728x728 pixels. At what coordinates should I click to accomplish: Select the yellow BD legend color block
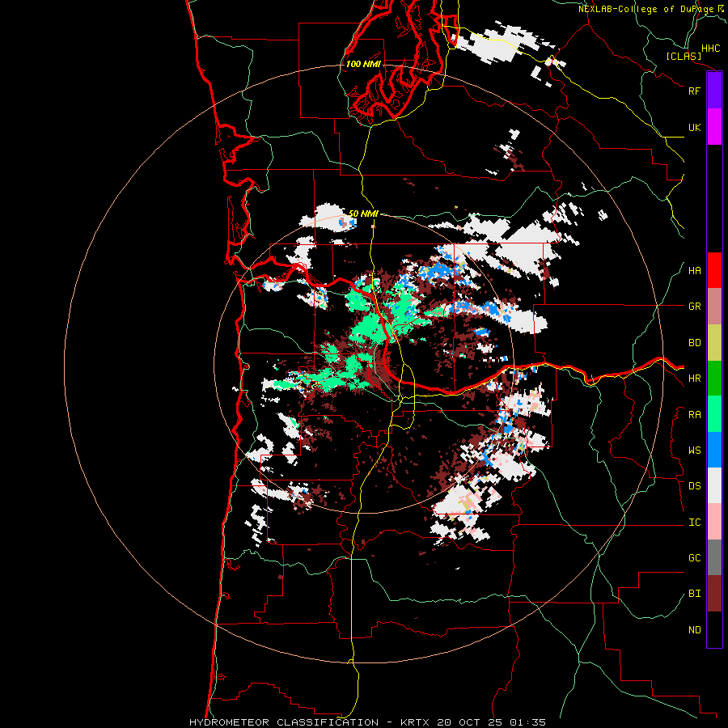click(714, 343)
